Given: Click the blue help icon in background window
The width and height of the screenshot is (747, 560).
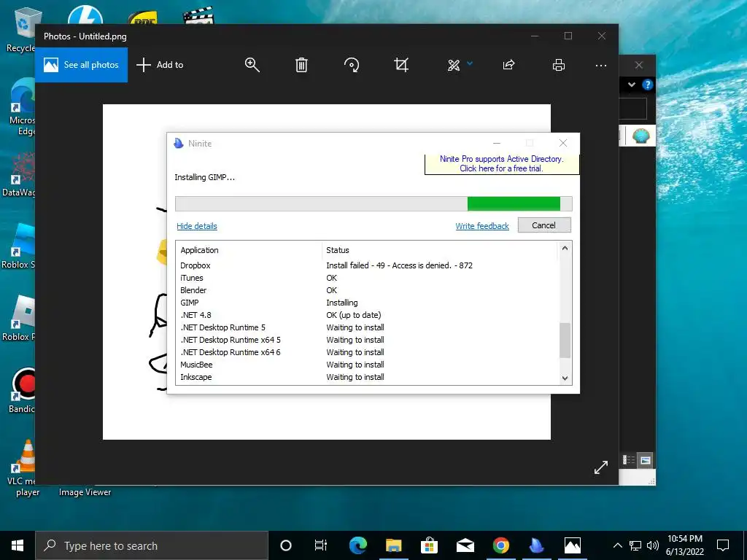Looking at the screenshot, I should [x=647, y=85].
